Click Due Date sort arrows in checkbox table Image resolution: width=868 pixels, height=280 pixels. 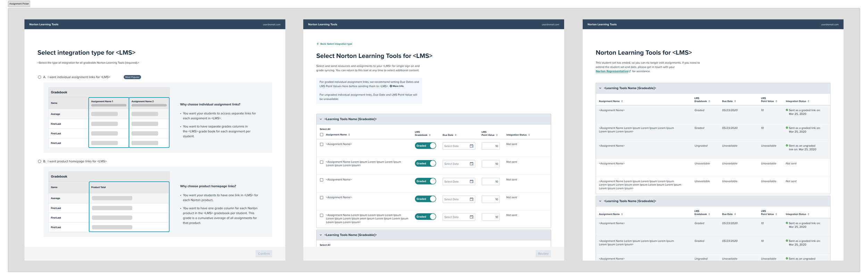[456, 135]
